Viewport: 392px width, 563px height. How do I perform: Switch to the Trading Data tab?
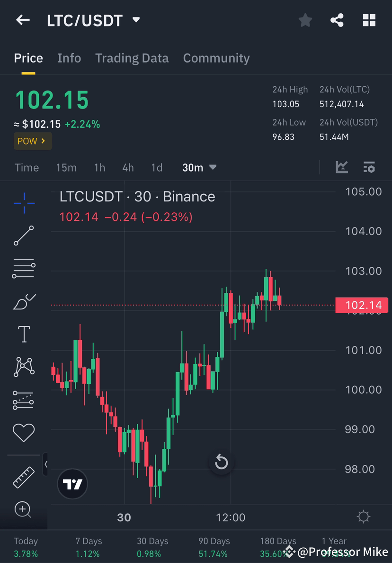tap(132, 58)
